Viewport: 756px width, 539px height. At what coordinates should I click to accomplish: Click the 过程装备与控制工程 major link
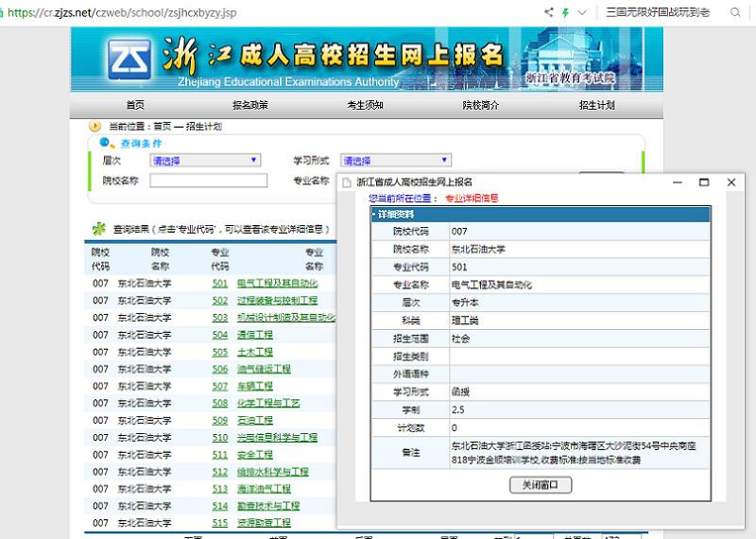(277, 301)
